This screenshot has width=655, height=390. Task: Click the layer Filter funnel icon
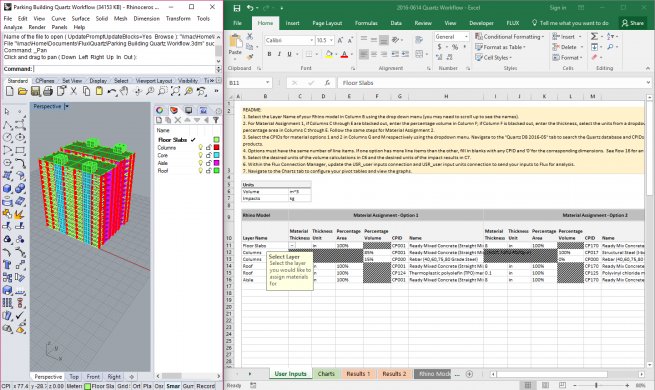[216, 120]
